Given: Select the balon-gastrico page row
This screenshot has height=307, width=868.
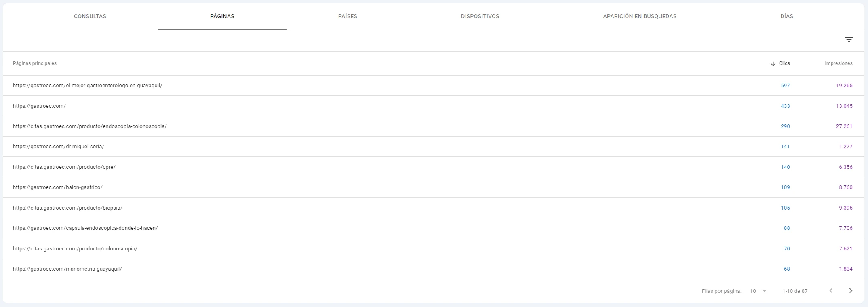Looking at the screenshot, I should (x=433, y=187).
